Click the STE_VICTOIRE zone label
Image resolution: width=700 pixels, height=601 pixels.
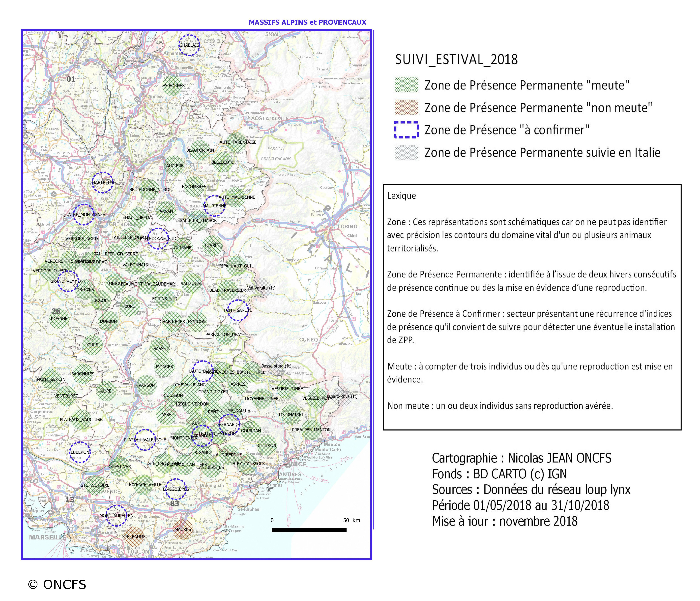[95, 485]
